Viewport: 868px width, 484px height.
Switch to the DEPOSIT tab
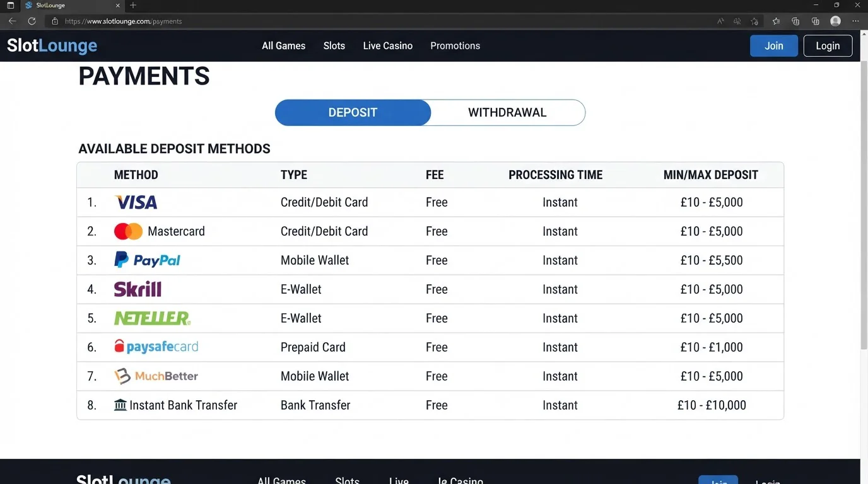pos(353,113)
